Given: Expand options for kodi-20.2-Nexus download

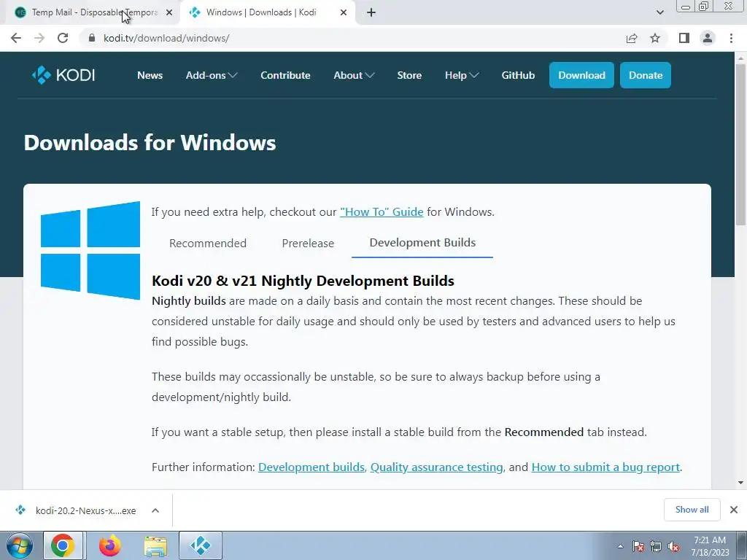Looking at the screenshot, I should tap(155, 510).
